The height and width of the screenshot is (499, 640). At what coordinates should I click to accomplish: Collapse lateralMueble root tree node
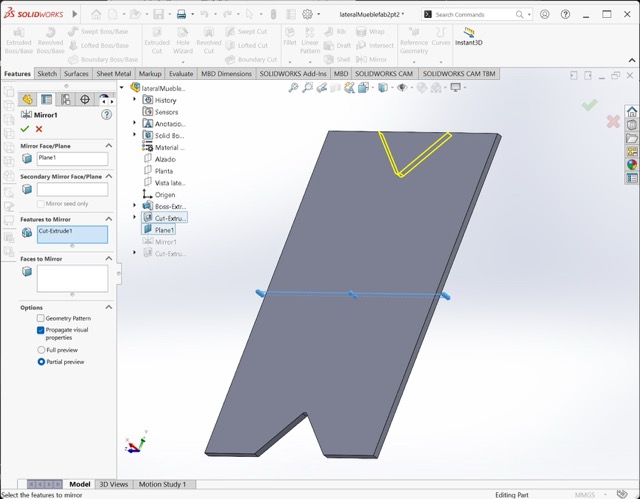tap(122, 87)
